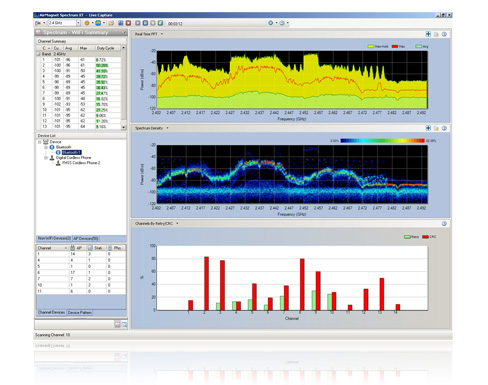This screenshot has width=488, height=385.
Task: Collapse the Digital Cordless Phone tree node
Action: (46, 158)
